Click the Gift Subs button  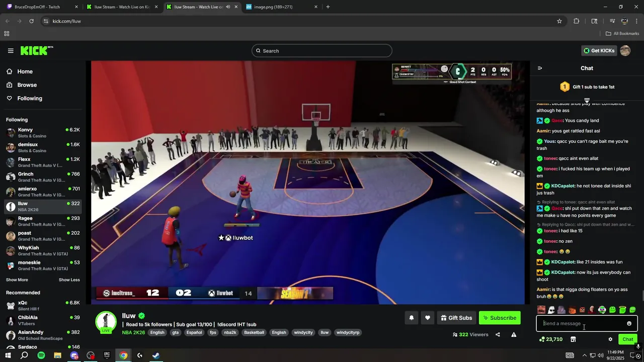tap(456, 318)
